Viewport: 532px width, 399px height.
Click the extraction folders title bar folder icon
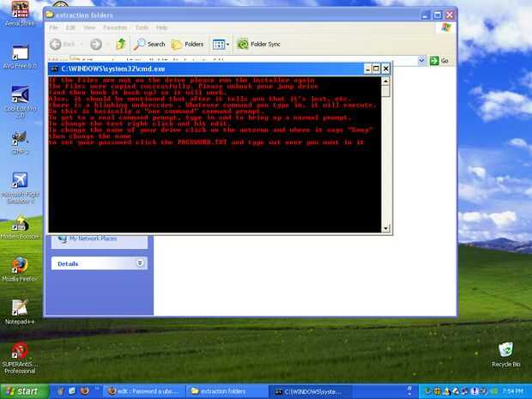(50, 15)
